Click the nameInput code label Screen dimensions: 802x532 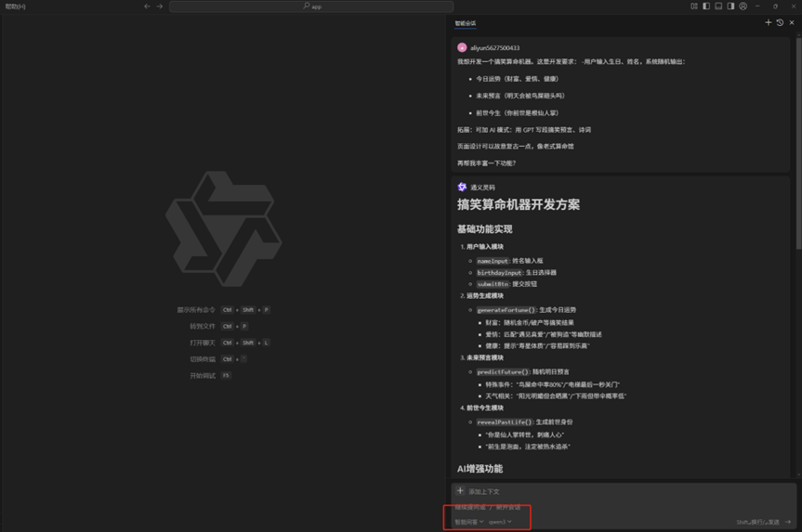[493, 261]
